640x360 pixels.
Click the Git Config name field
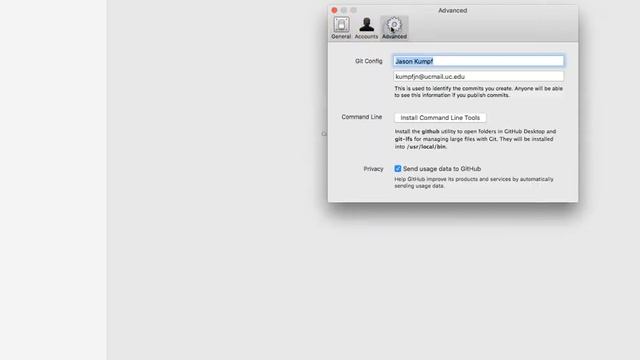pos(478,61)
